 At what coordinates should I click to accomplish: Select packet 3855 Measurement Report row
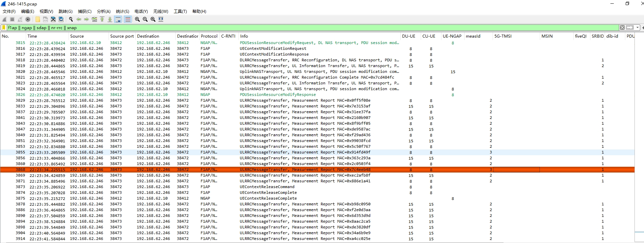[x=317, y=152]
